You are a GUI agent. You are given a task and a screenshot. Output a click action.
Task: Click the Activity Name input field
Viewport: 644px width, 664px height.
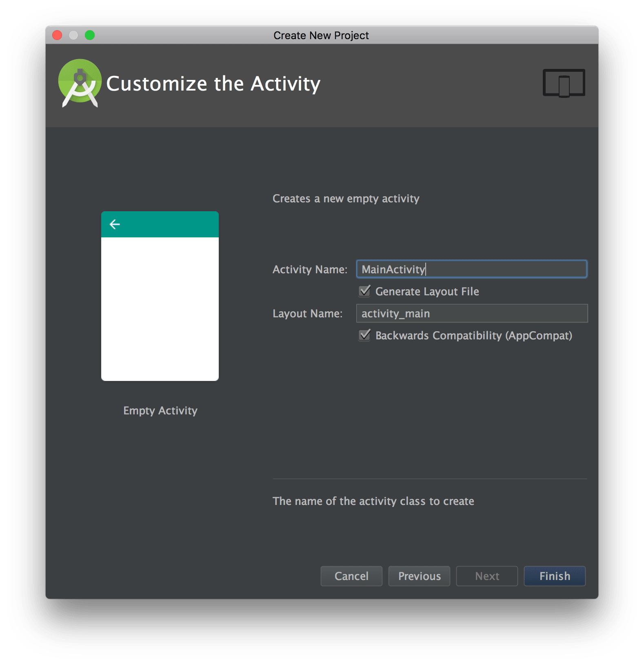click(472, 269)
